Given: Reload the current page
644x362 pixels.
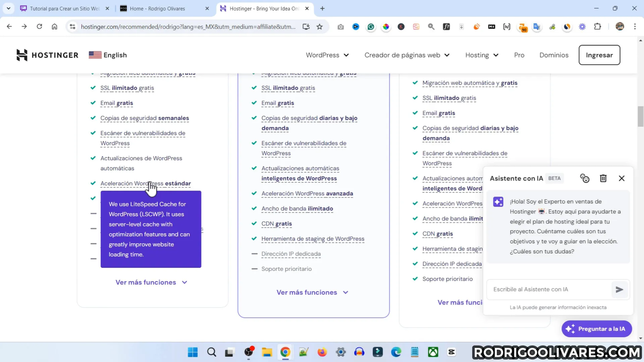Looking at the screenshot, I should pyautogui.click(x=39, y=27).
